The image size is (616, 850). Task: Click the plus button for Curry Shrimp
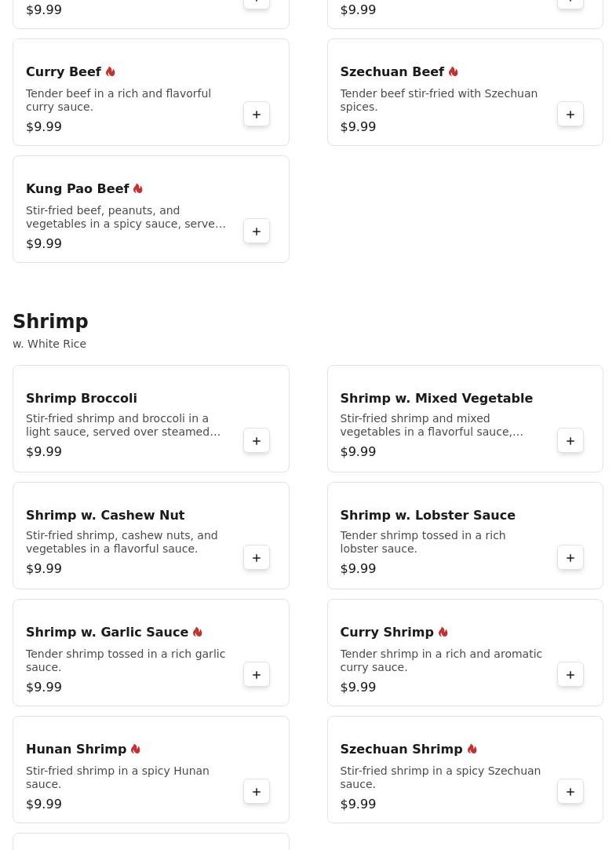coord(570,675)
